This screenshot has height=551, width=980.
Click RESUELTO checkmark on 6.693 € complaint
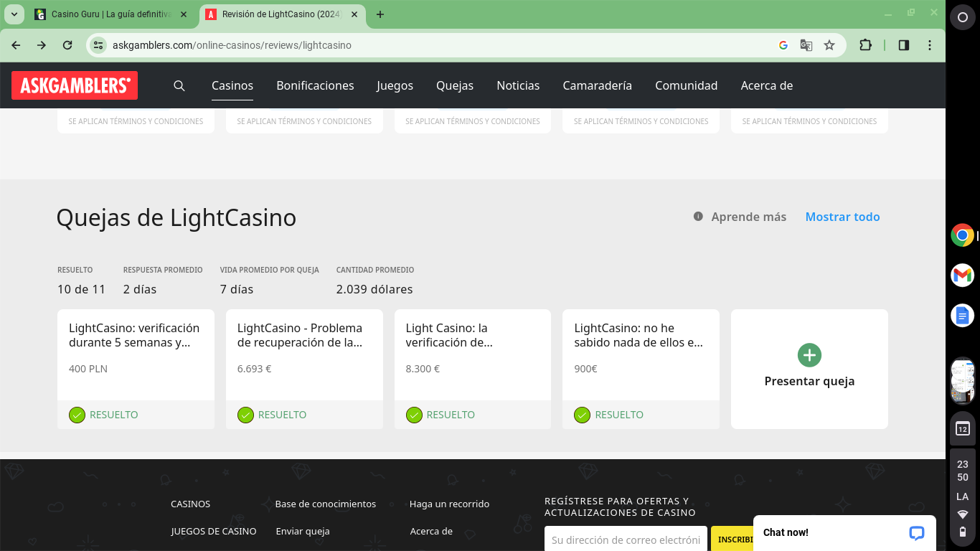point(245,415)
